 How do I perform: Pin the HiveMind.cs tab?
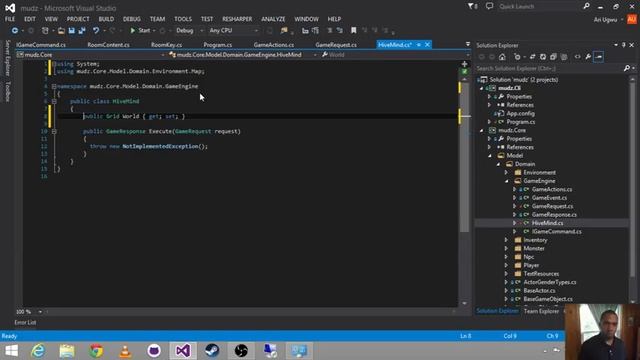[419, 44]
